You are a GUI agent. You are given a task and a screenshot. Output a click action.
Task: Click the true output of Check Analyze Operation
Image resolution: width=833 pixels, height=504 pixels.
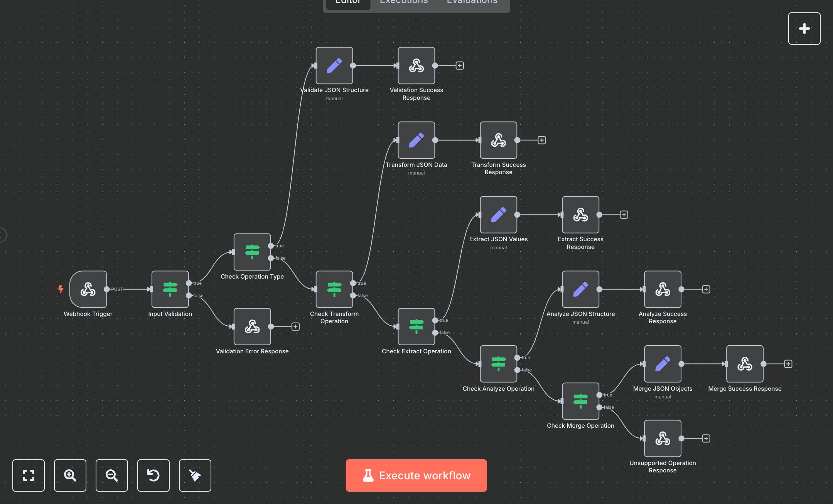[517, 357]
